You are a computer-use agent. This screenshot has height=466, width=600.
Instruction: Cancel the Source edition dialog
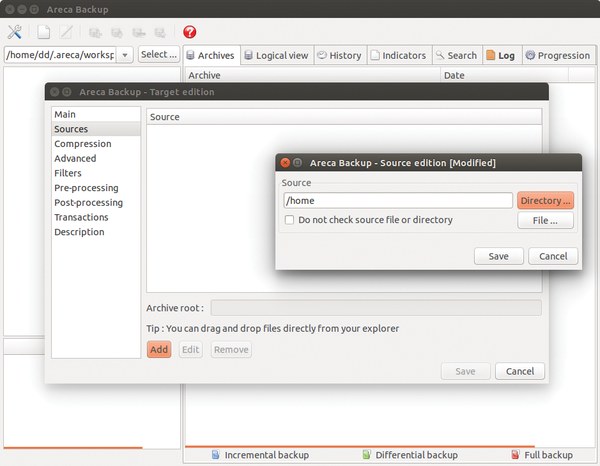(553, 256)
